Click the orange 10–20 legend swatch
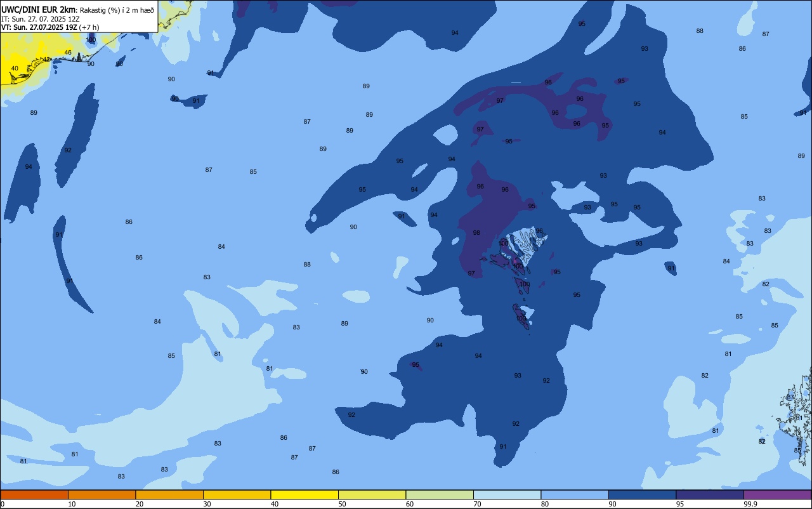812x509 pixels. tap(101, 494)
